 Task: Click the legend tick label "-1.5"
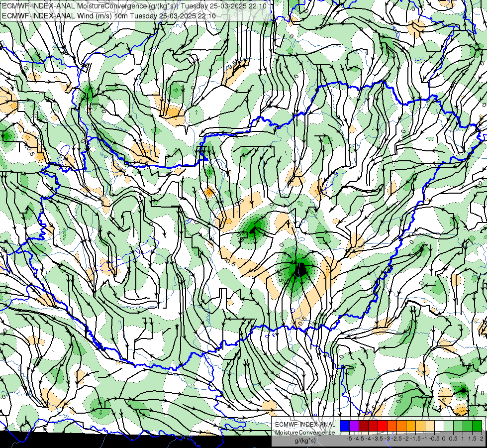tap(415, 439)
